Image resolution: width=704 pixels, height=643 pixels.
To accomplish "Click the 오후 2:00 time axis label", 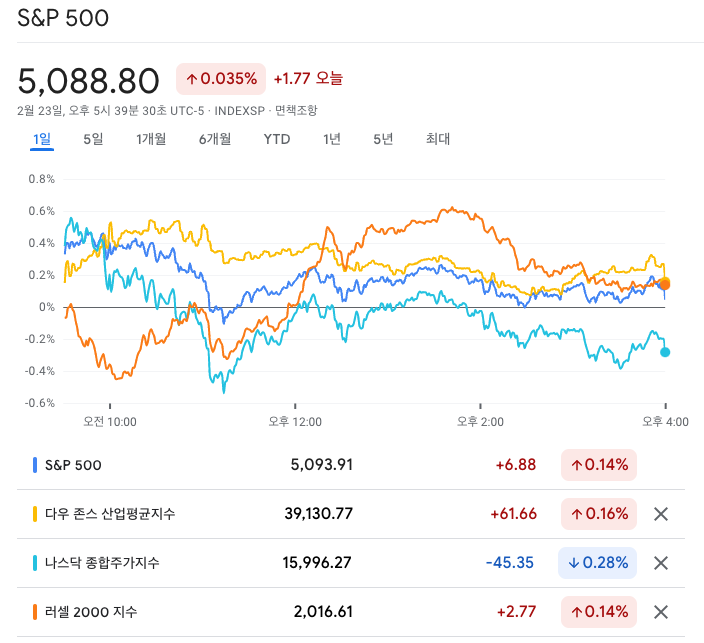I will click(x=480, y=422).
